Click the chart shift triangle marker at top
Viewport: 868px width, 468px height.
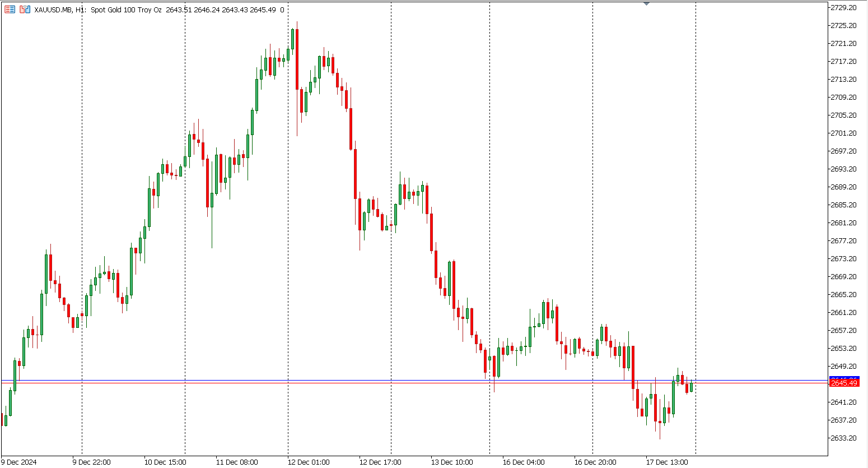[x=647, y=3]
